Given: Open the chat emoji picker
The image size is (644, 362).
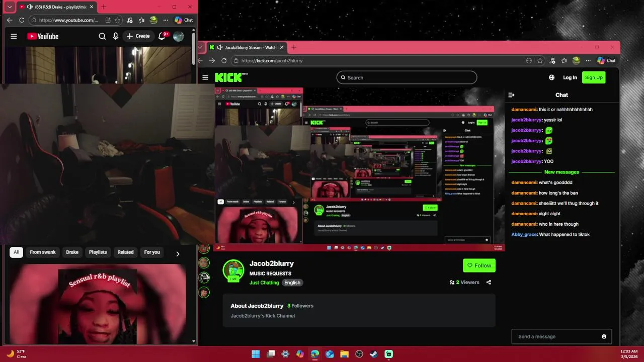Looking at the screenshot, I should coord(604,336).
